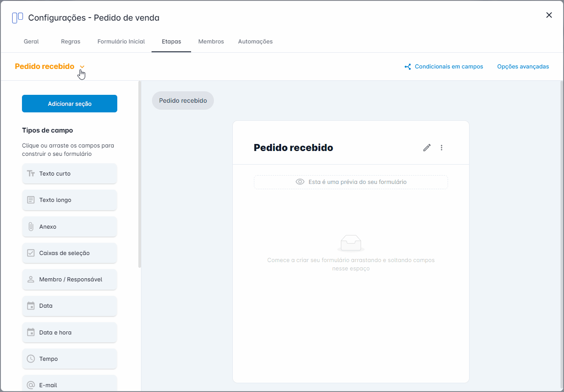This screenshot has width=564, height=392.
Task: Add a Texto longo field
Action: click(x=69, y=200)
